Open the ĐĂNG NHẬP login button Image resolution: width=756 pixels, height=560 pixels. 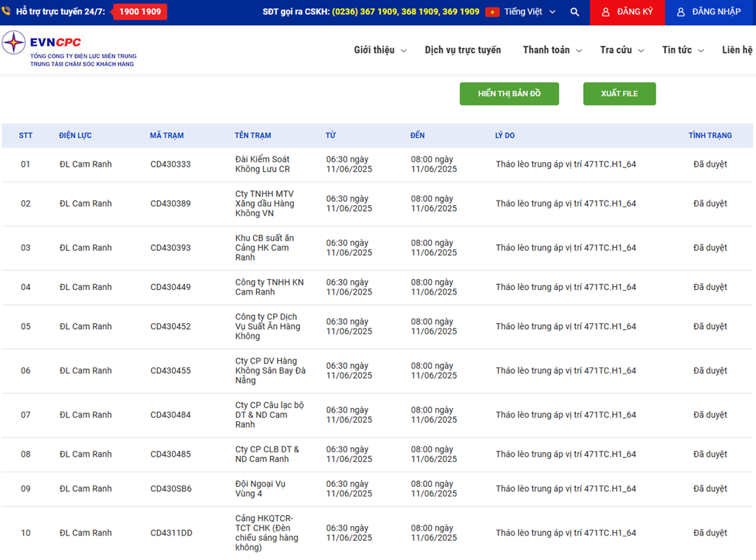pyautogui.click(x=709, y=13)
